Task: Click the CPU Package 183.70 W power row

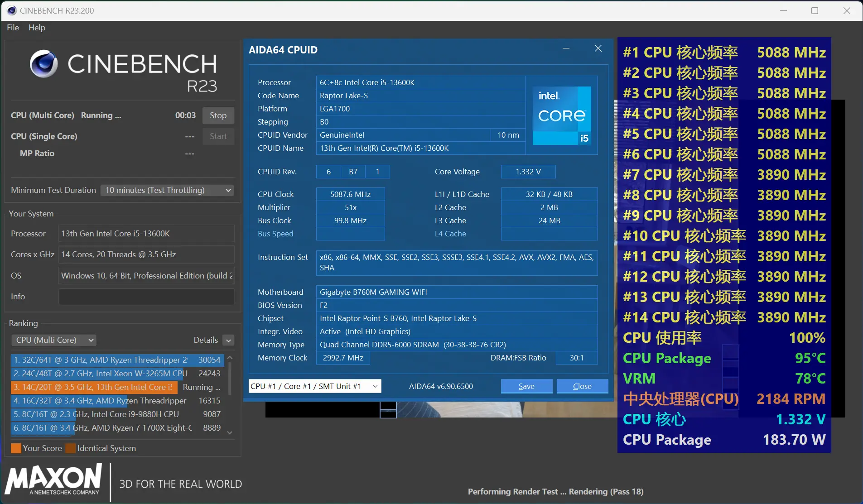Action: (724, 440)
